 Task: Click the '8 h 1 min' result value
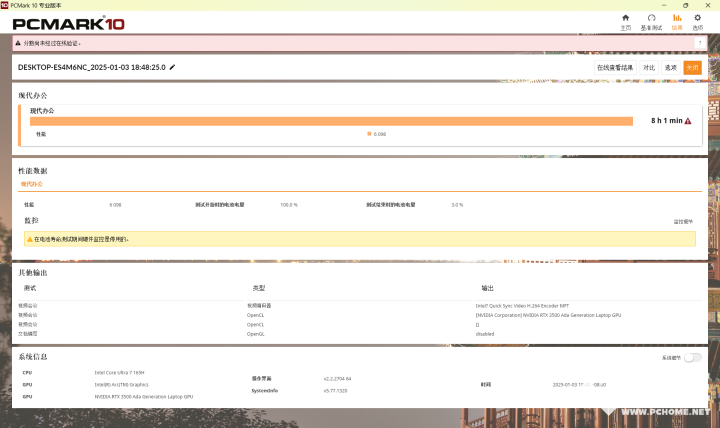tap(666, 120)
